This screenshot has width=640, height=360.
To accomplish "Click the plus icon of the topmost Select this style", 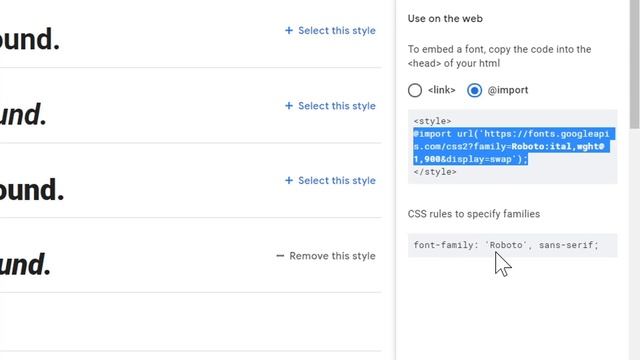I will point(289,31).
